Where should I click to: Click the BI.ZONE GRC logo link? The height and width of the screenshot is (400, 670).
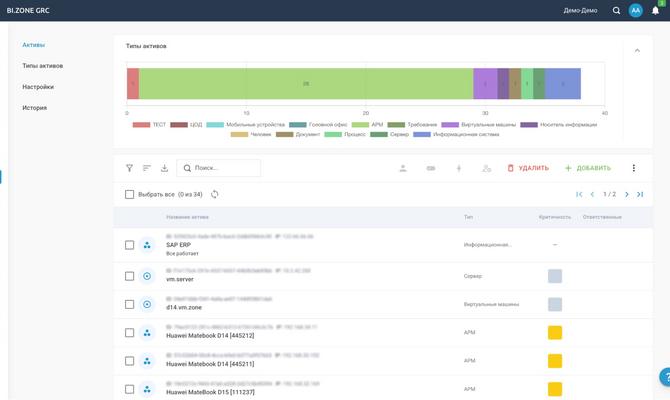[x=28, y=11]
